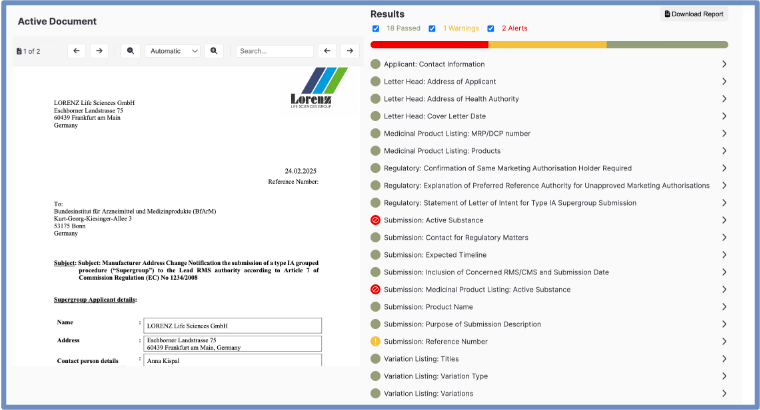The height and width of the screenshot is (410, 760).
Task: Open Regulatory: Statement of Letter of Intent row
Action: pyautogui.click(x=549, y=203)
